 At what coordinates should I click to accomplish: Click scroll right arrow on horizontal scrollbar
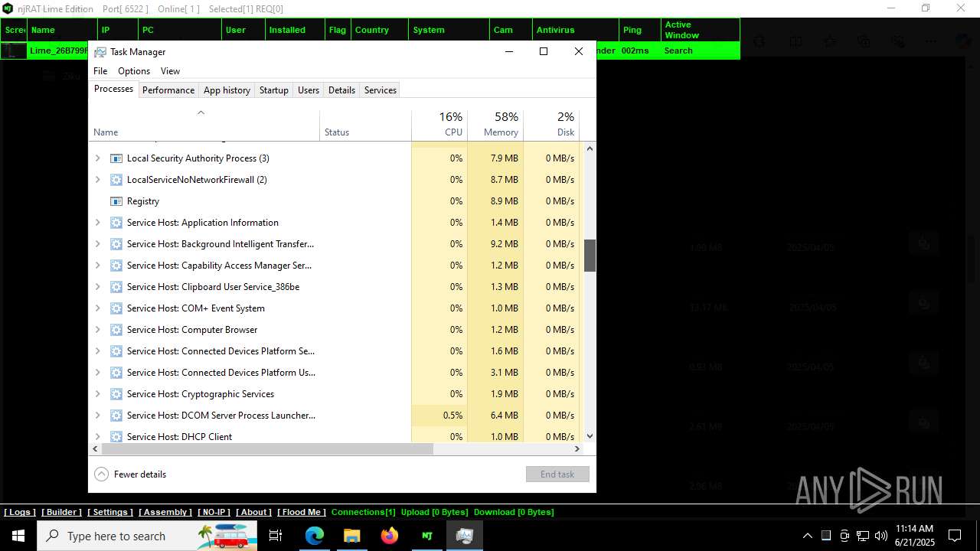pos(577,449)
